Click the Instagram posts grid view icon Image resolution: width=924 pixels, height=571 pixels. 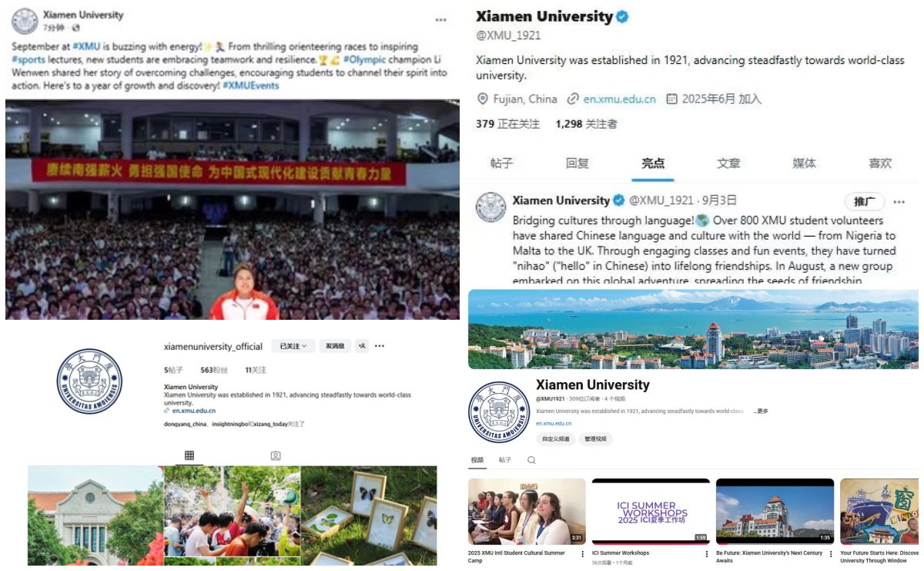click(x=189, y=455)
